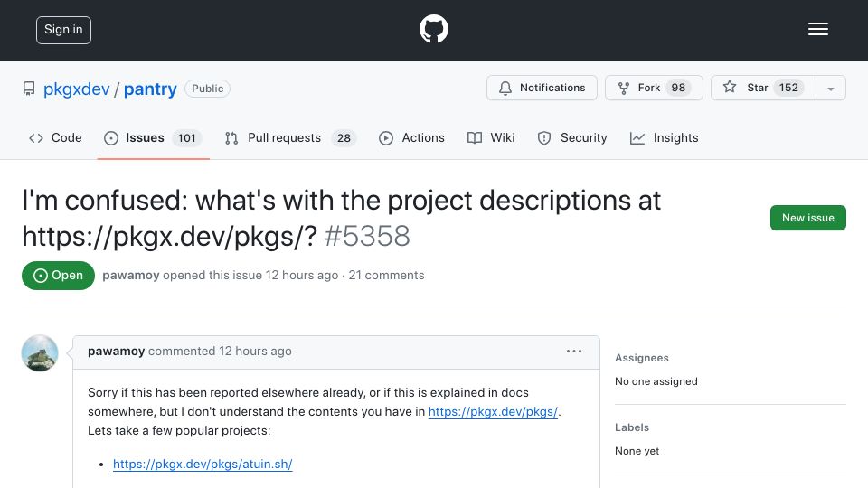Image resolution: width=868 pixels, height=488 pixels.
Task: Click the GitHub octocat logo
Action: coord(433,29)
